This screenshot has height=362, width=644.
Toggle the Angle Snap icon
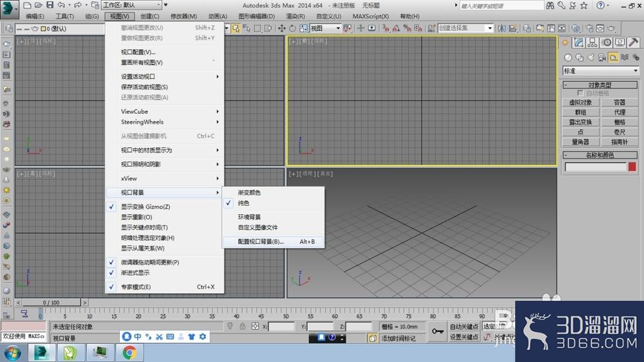396,28
